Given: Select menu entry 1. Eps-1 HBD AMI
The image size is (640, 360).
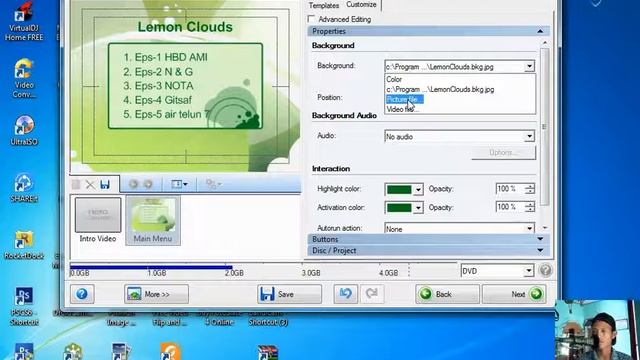Looking at the screenshot, I should coord(165,57).
